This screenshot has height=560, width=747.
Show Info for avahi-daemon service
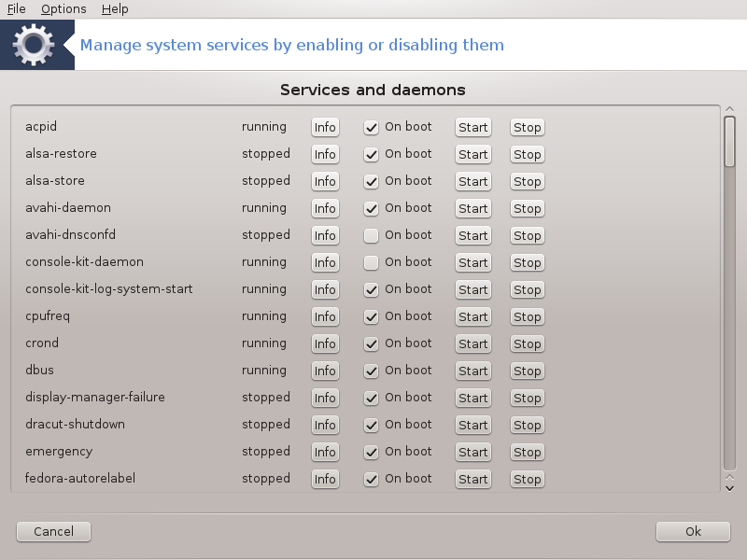click(325, 208)
